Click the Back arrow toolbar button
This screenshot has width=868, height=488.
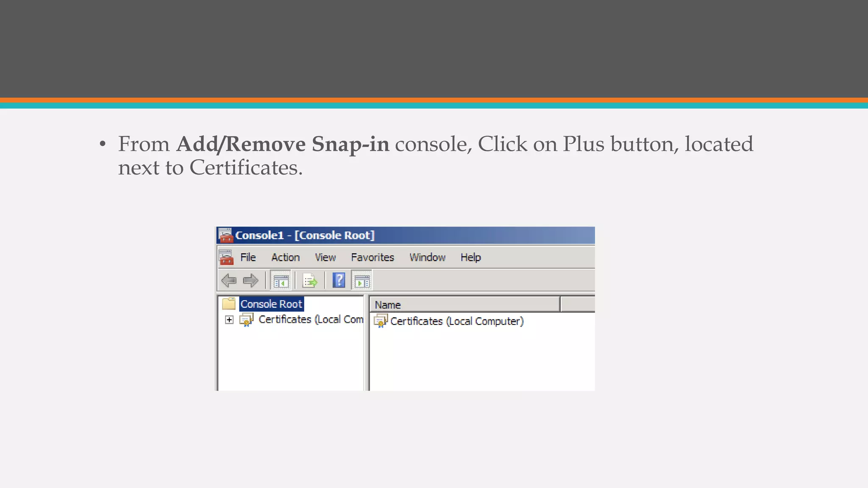tap(229, 280)
